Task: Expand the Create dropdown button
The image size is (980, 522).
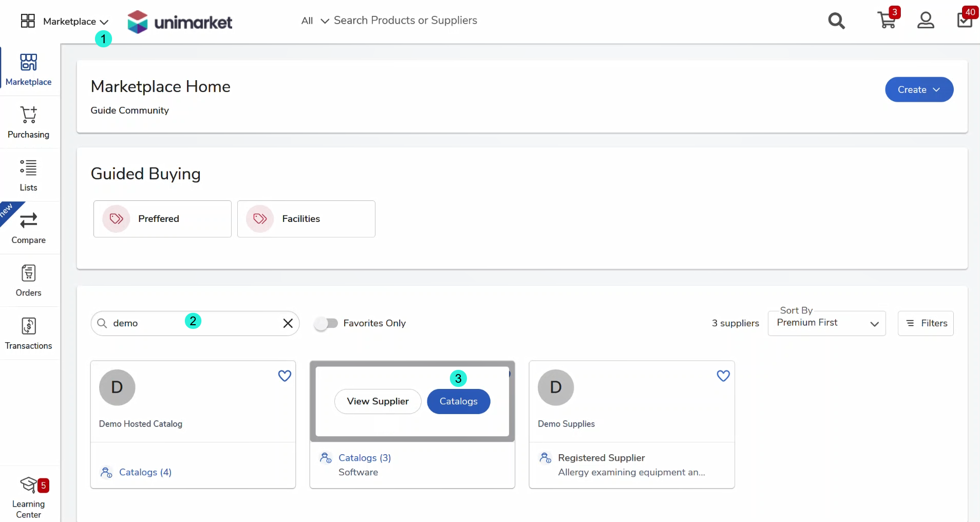Action: click(919, 90)
